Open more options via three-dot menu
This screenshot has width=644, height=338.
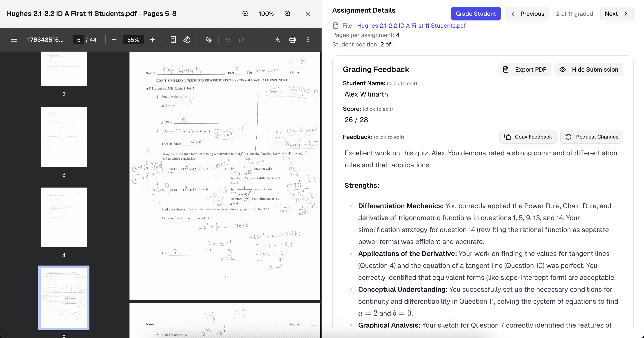coord(308,39)
